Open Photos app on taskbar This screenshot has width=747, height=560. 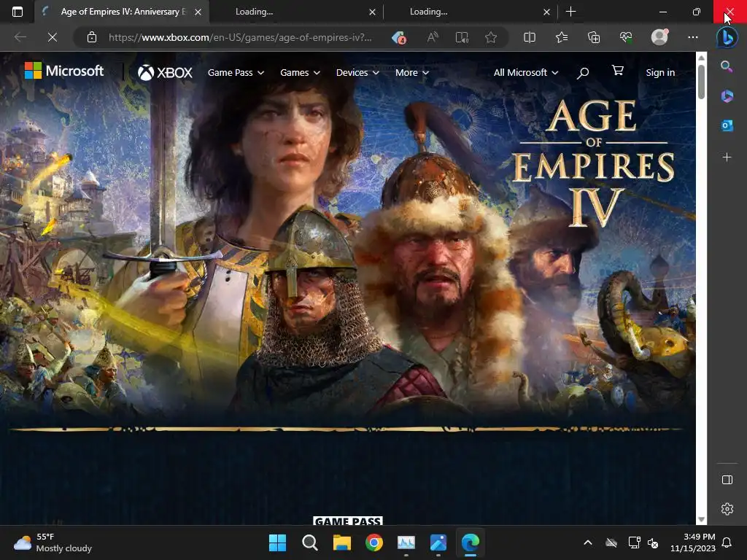(438, 542)
